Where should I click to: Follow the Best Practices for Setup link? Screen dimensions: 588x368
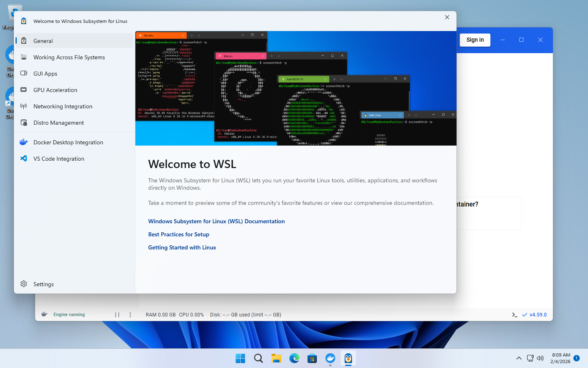[178, 234]
